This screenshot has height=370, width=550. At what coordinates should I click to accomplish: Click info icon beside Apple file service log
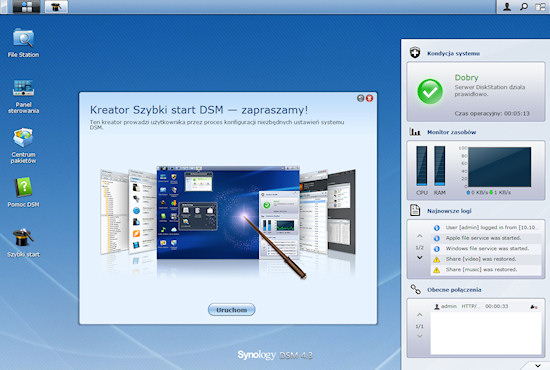437,238
